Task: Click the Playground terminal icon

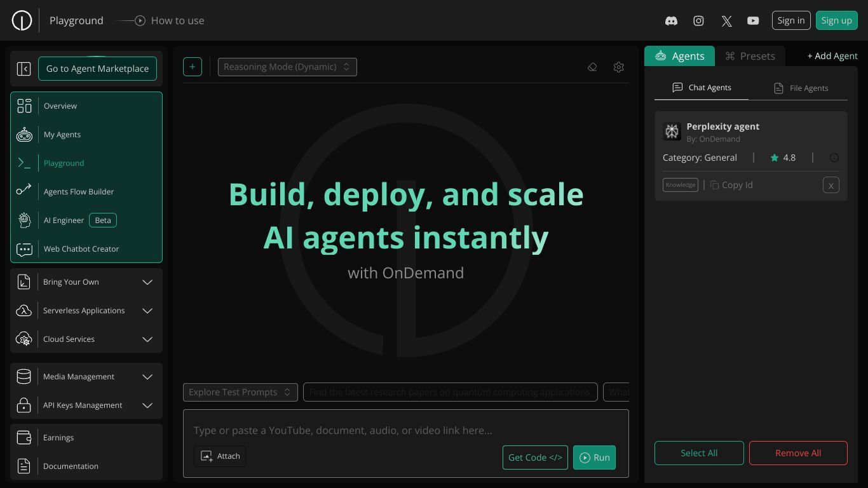Action: click(24, 163)
